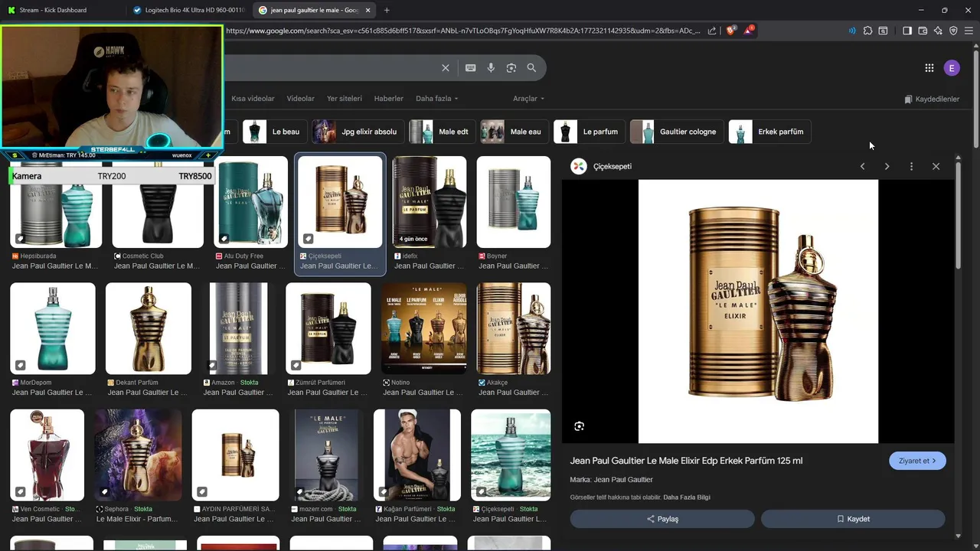
Task: Show next image in preview panel
Action: click(887, 166)
